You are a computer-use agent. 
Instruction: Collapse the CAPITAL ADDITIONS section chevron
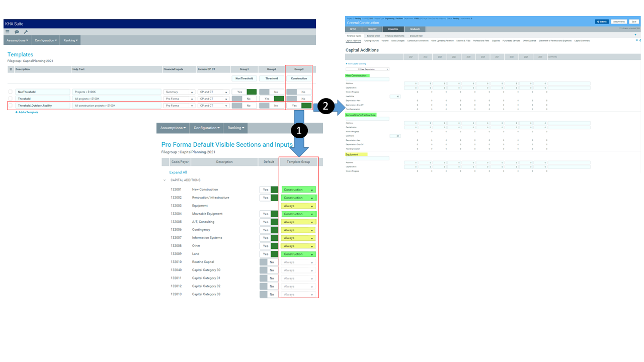165,180
